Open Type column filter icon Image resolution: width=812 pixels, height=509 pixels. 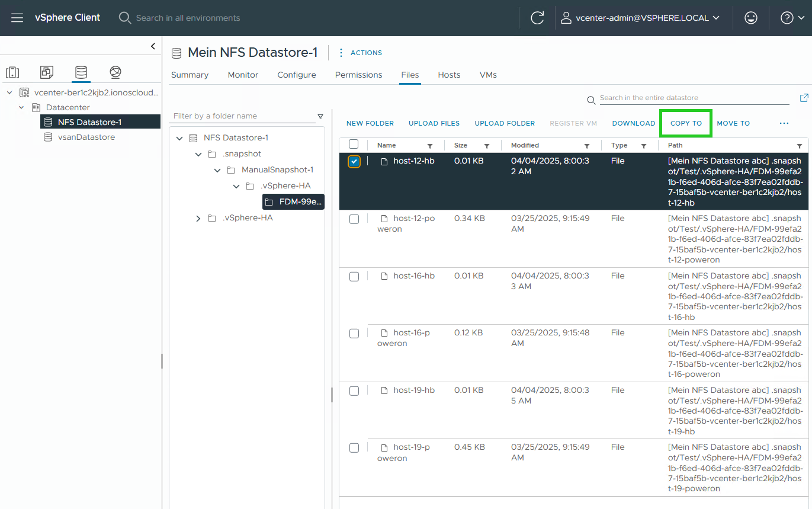click(x=644, y=146)
